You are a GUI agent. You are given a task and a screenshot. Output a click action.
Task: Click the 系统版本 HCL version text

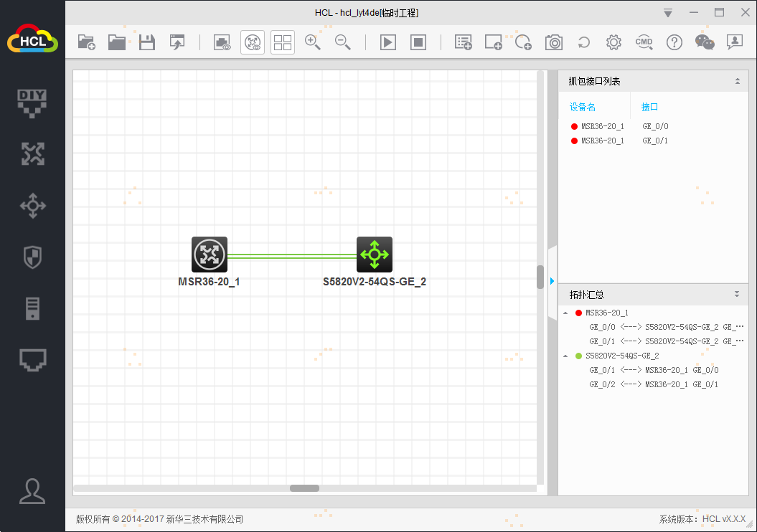click(x=702, y=520)
